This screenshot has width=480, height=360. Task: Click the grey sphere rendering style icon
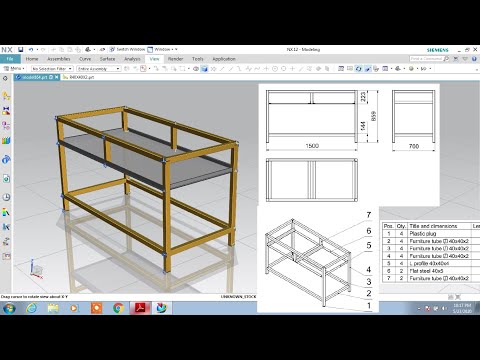tap(411, 69)
